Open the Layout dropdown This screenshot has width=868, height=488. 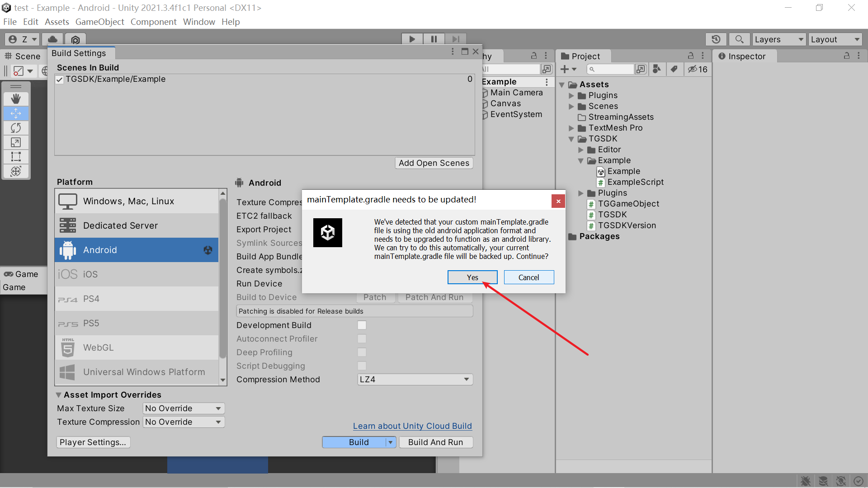(x=835, y=39)
